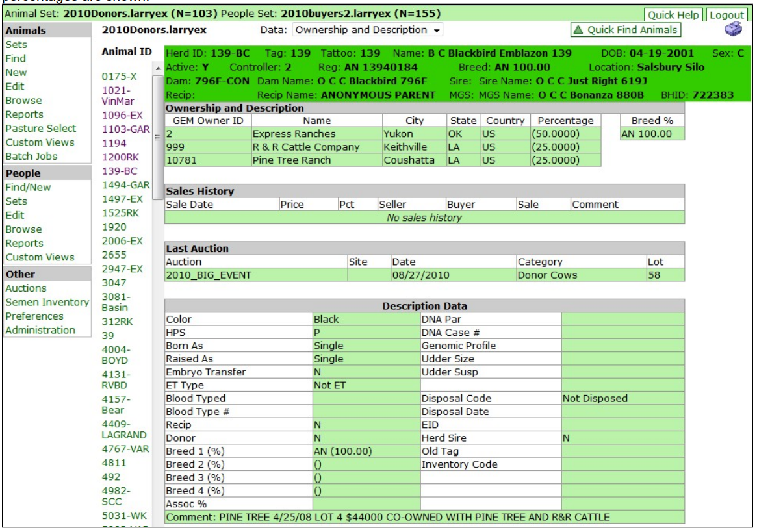The image size is (757, 532).
Task: Select animal 4157-Bear
Action: [116, 405]
